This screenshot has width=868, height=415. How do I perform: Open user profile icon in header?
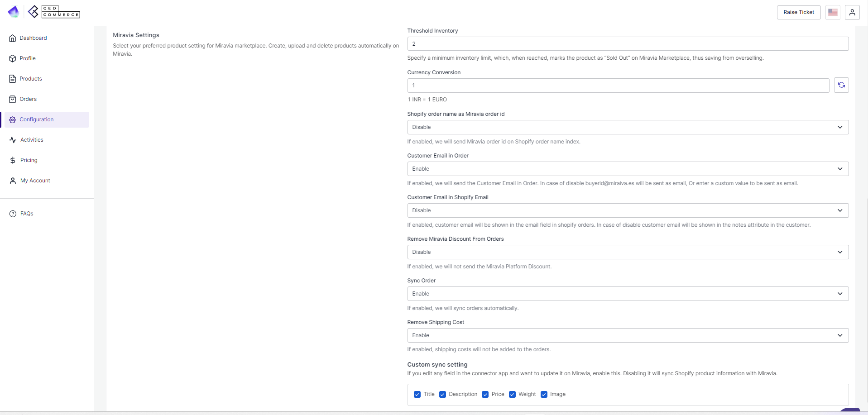(x=852, y=12)
